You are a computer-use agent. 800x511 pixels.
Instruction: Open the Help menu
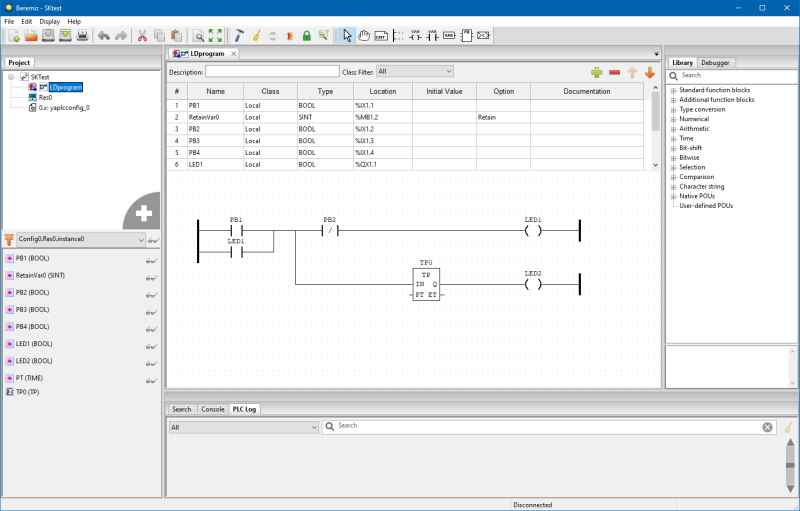[x=74, y=21]
